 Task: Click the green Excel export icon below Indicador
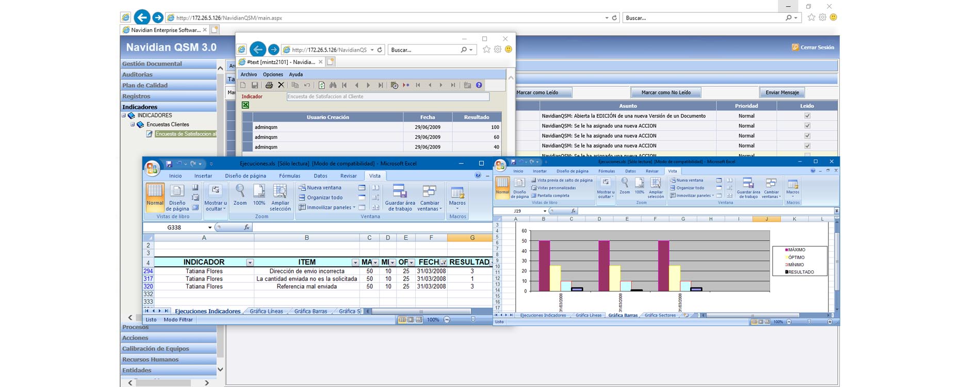(246, 105)
